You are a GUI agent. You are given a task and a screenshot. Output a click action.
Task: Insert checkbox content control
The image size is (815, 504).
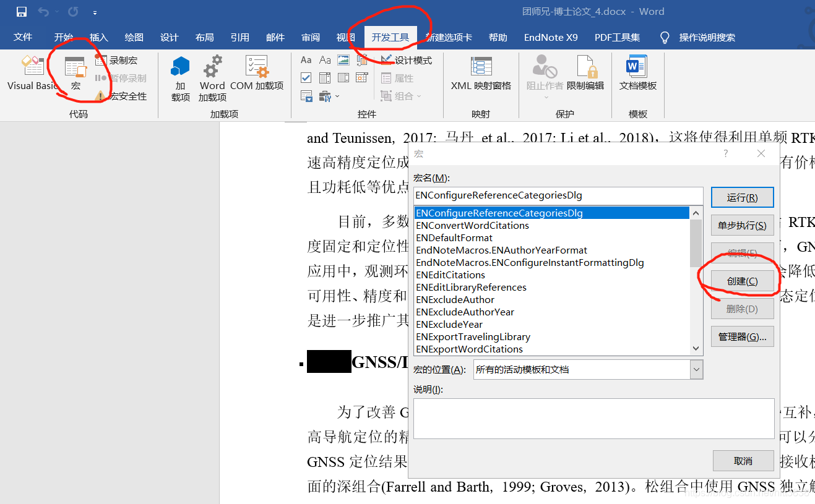pos(306,78)
